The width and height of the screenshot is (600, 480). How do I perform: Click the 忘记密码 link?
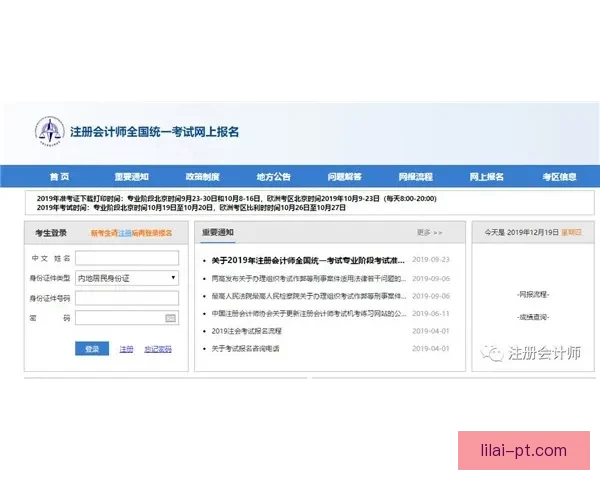pos(158,349)
